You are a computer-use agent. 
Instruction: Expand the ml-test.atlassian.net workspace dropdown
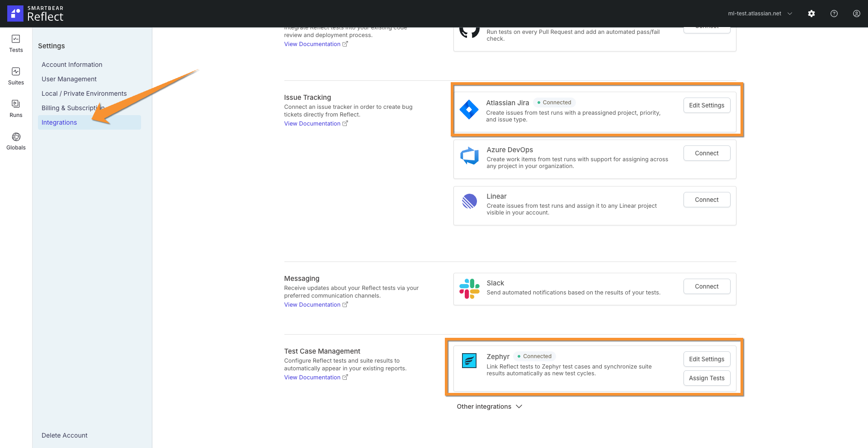790,14
